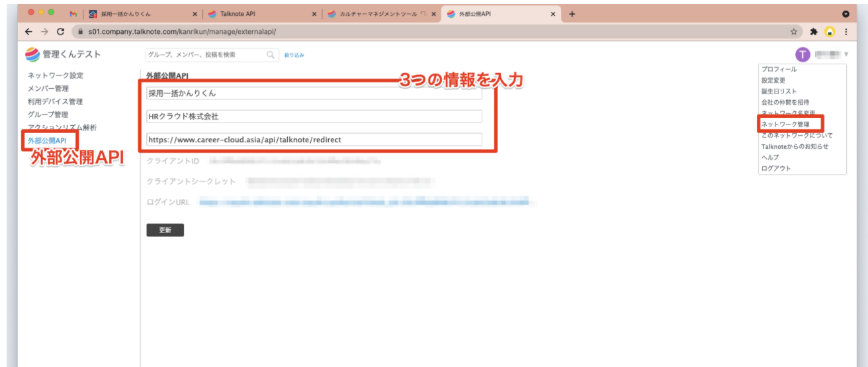Switch to the 採用一括かんりくん tab
This screenshot has width=868, height=367.
pyautogui.click(x=139, y=14)
